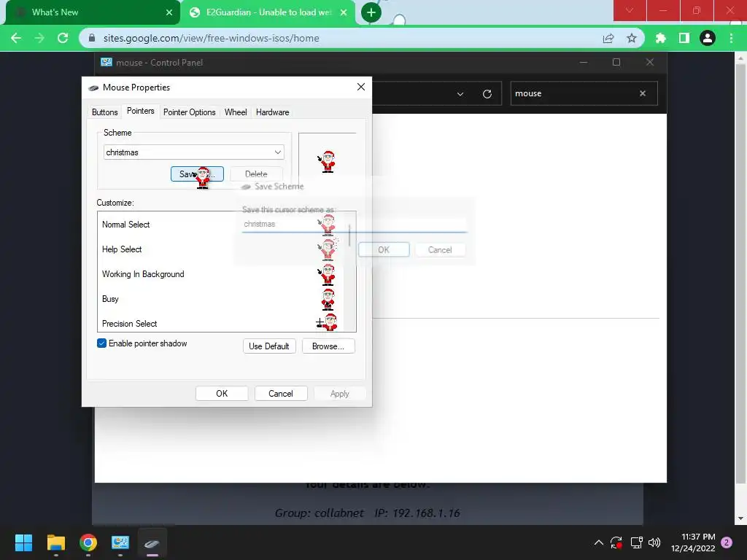Open Chrome profile avatar menu

(708, 38)
